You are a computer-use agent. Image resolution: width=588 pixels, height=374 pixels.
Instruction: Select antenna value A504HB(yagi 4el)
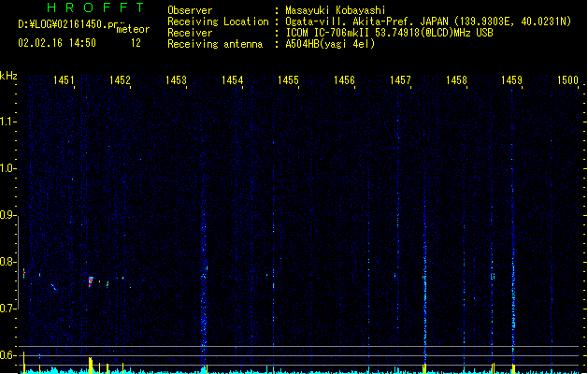[x=330, y=44]
